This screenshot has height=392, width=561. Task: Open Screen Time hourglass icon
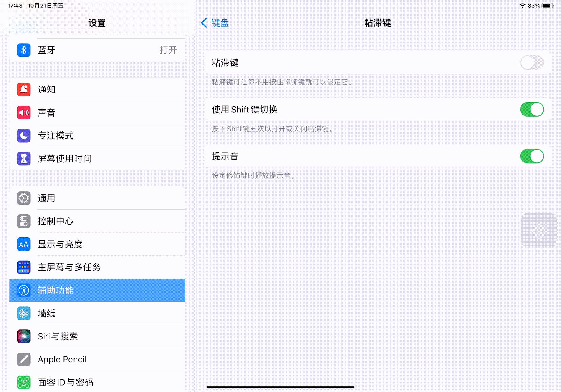click(x=24, y=159)
